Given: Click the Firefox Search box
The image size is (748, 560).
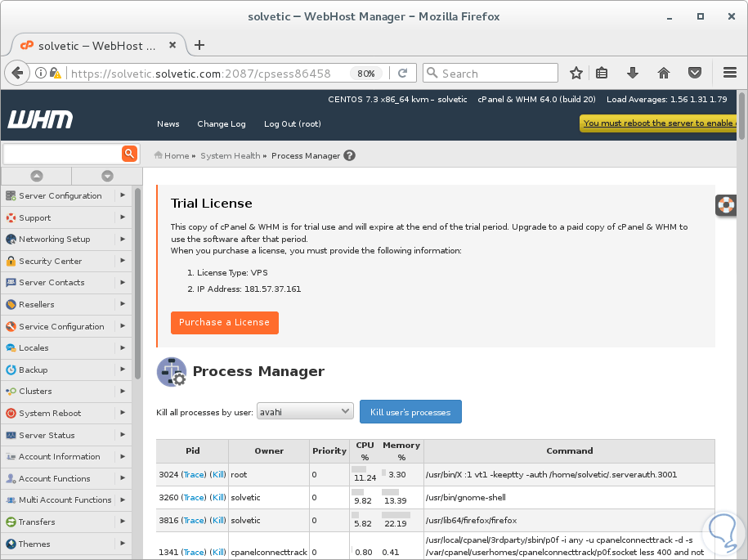Looking at the screenshot, I should click(490, 73).
